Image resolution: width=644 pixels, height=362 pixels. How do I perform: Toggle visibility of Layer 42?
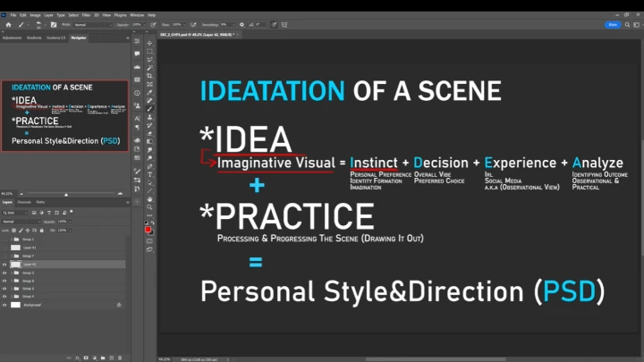coord(4,265)
